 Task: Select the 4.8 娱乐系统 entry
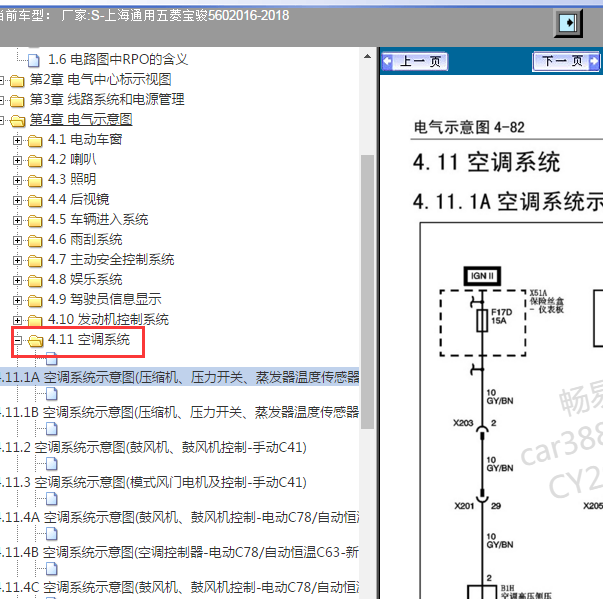click(x=85, y=279)
